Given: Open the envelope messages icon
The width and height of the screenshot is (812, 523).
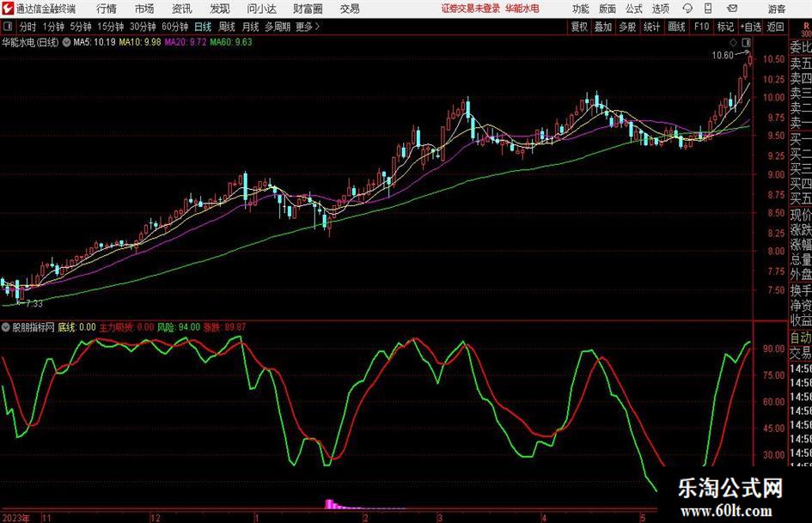Looking at the screenshot, I should point(732,9).
